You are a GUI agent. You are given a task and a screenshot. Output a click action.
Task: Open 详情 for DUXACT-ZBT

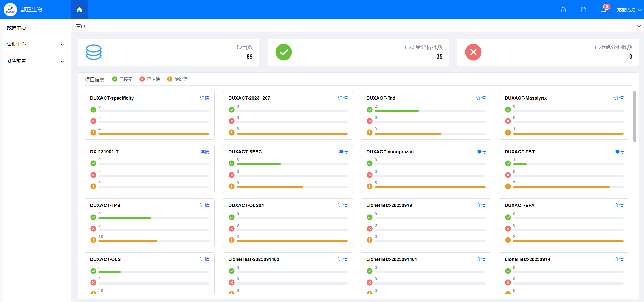[x=619, y=152]
